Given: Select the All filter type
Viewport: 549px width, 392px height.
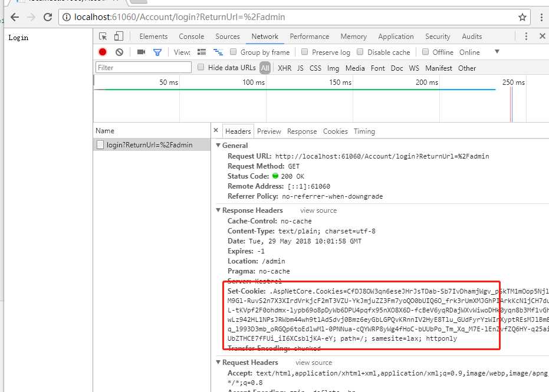Looking at the screenshot, I should (265, 68).
